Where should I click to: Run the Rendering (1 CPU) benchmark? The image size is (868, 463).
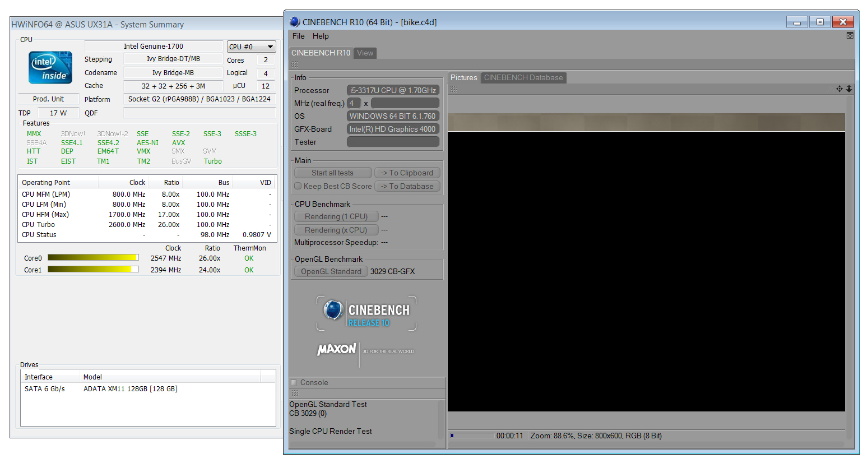[x=336, y=216]
